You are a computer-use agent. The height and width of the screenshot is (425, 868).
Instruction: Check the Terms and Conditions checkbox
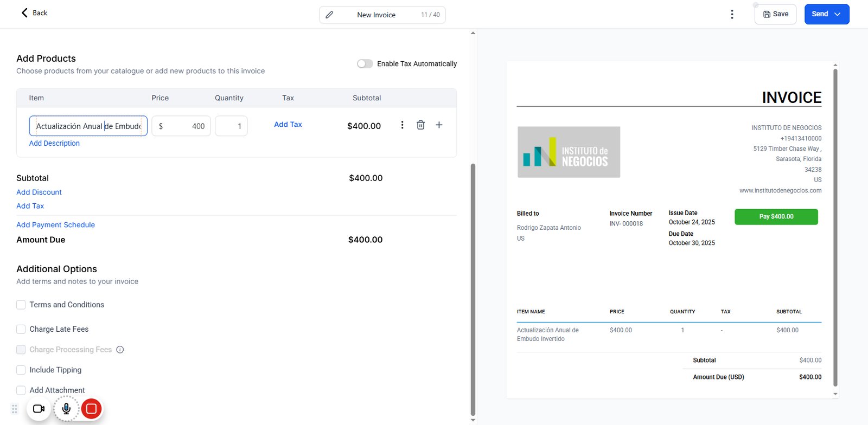21,305
